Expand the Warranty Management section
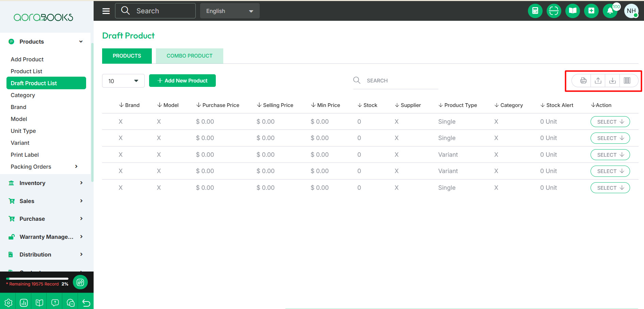Viewport: 644px width, 309px height. click(81, 237)
